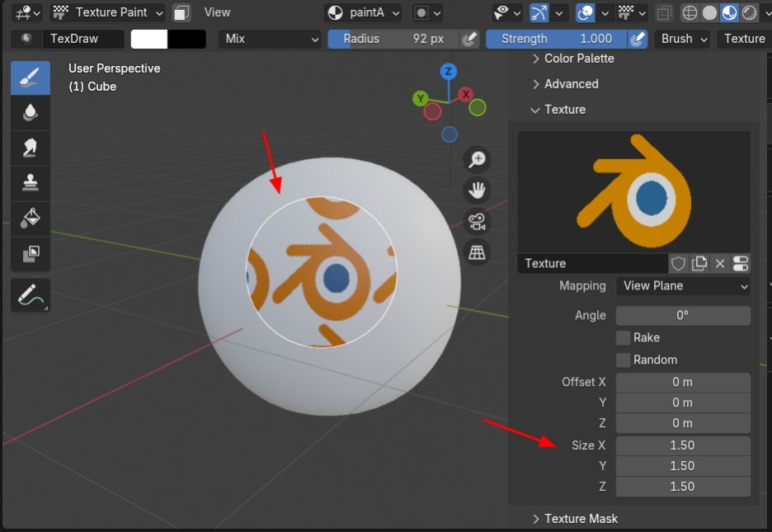Unlink texture with X icon
772x532 pixels.
tap(720, 263)
